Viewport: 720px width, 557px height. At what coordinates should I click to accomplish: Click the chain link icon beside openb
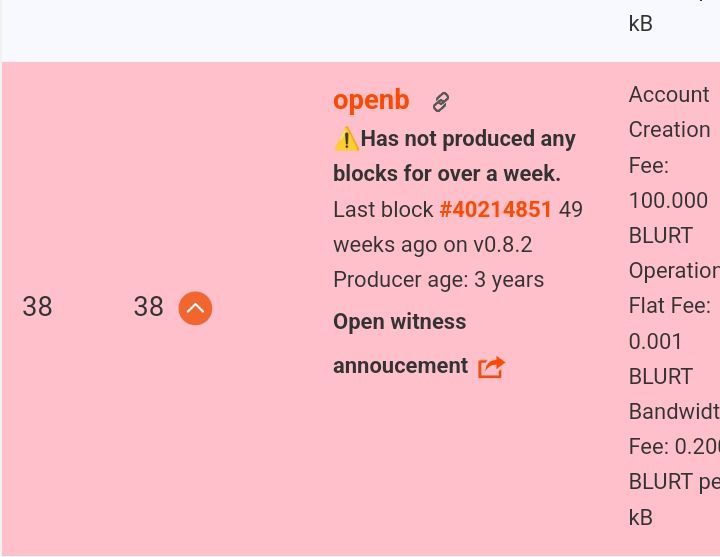(440, 102)
